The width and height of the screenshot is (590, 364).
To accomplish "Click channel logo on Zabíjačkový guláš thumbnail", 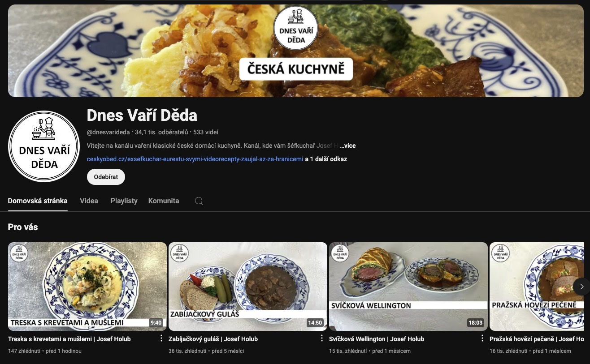I will (179, 253).
